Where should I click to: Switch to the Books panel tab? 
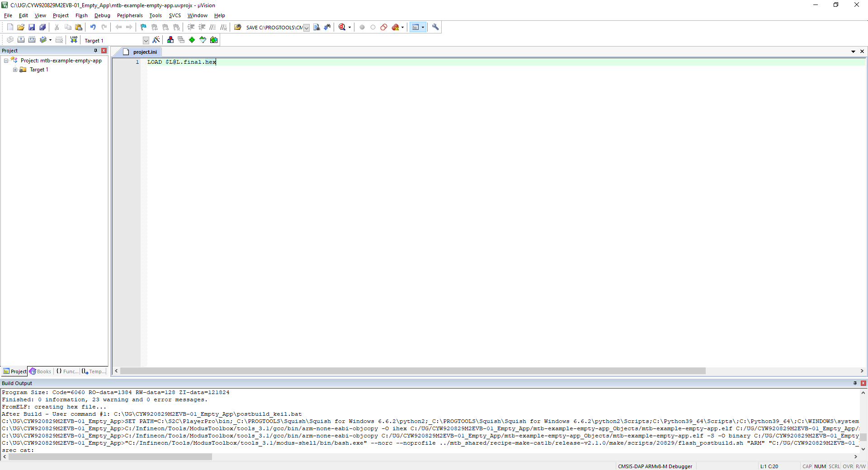pyautogui.click(x=41, y=371)
